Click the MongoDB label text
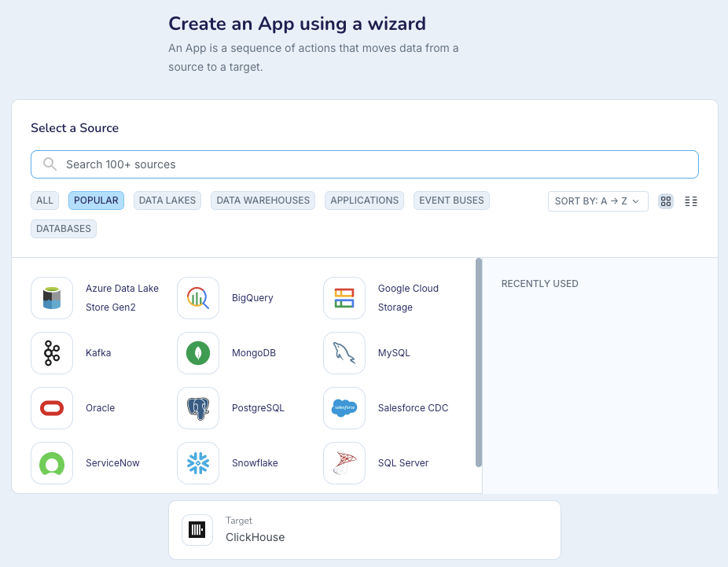 (254, 353)
